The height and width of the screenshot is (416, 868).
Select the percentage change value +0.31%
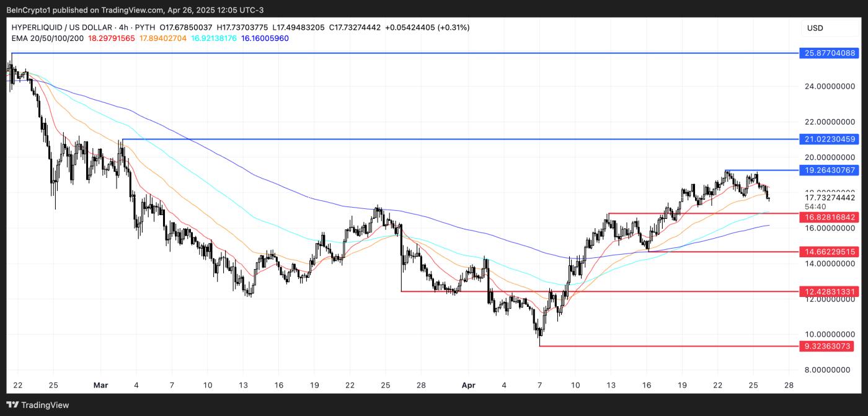pyautogui.click(x=454, y=27)
